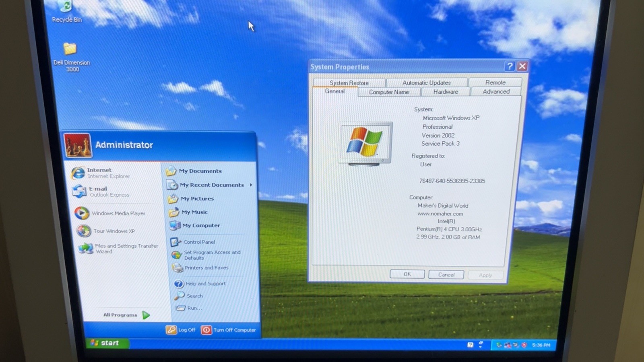The height and width of the screenshot is (362, 644).
Task: Click the System Properties help question button
Action: click(510, 66)
